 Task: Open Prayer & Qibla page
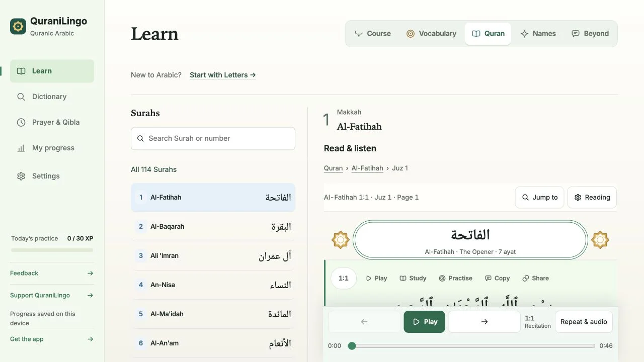pyautogui.click(x=52, y=122)
